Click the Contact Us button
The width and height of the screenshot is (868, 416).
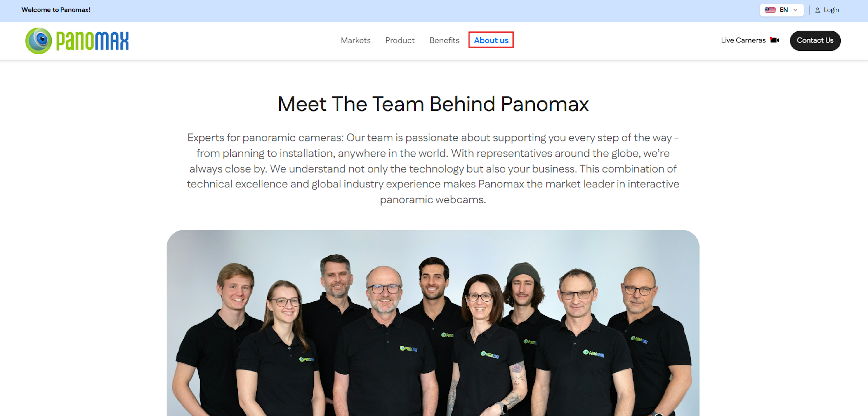click(815, 40)
